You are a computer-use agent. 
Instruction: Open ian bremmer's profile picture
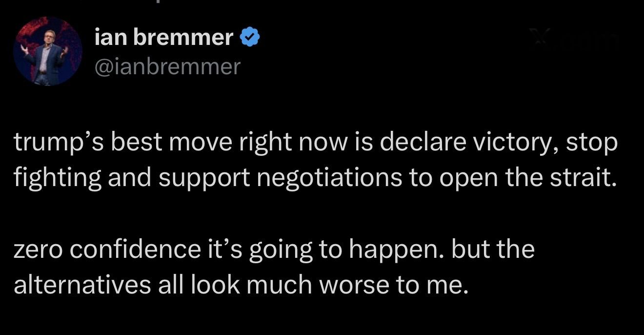pyautogui.click(x=47, y=51)
